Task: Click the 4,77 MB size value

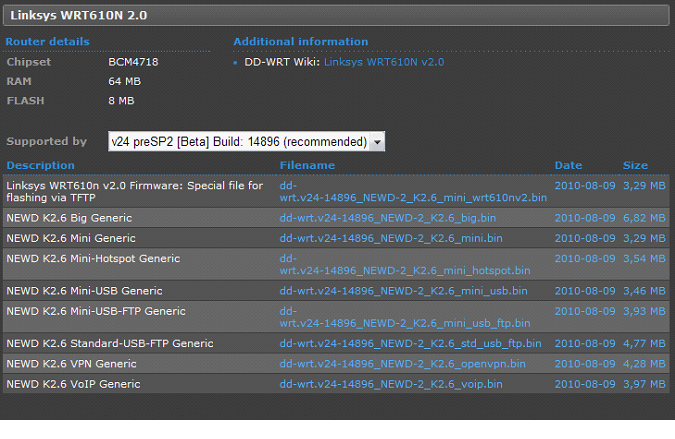Action: click(644, 343)
